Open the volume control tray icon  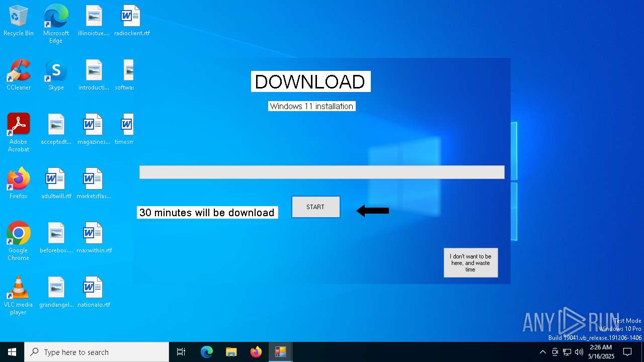click(579, 352)
